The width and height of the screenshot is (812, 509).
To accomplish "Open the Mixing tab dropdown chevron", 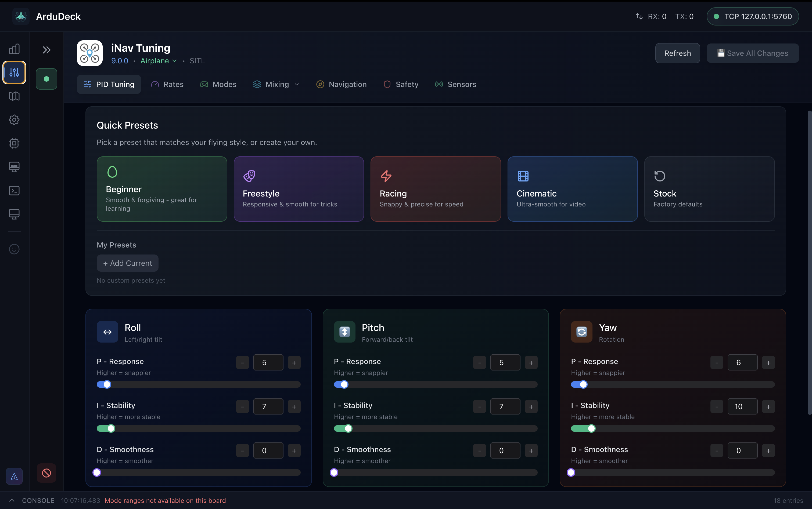I will click(x=297, y=84).
